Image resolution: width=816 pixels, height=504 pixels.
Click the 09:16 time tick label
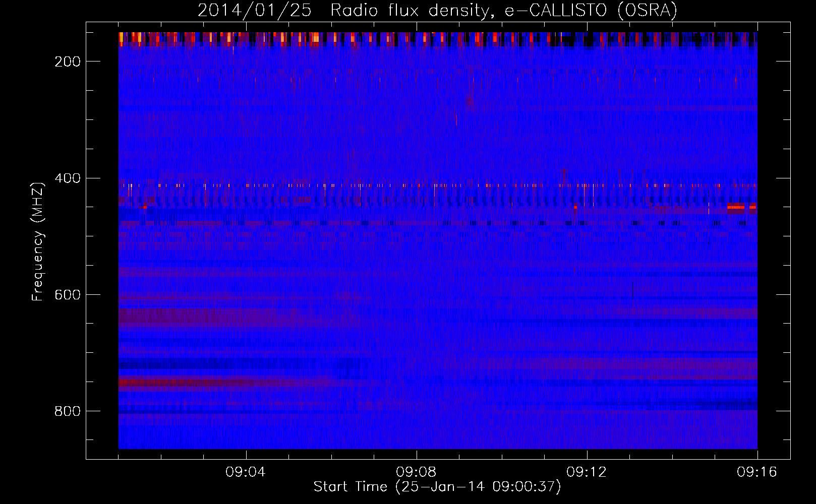[x=757, y=472]
